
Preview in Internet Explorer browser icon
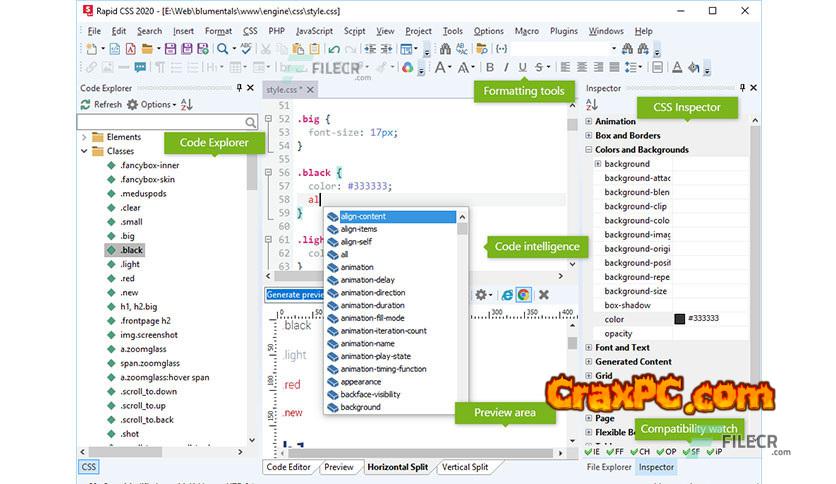(x=508, y=295)
